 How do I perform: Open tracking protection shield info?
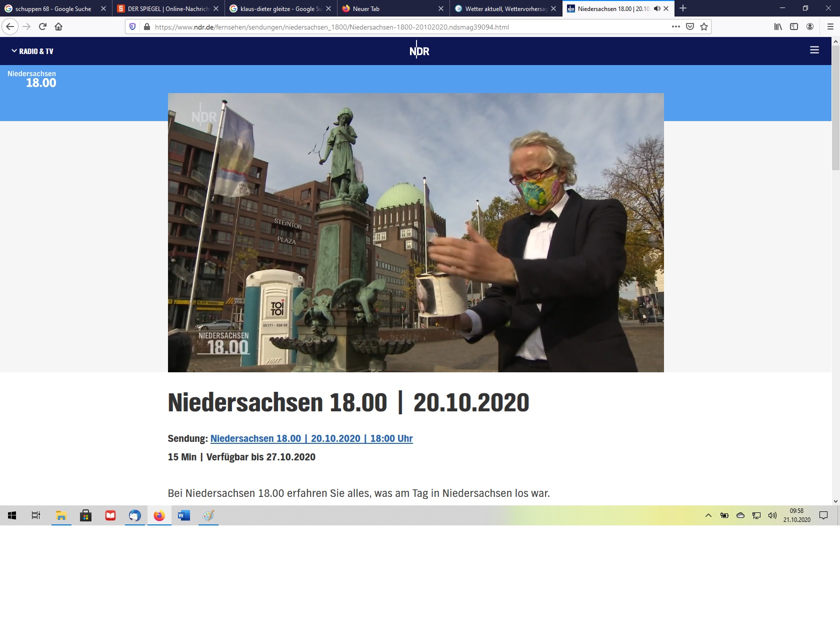coord(132,27)
